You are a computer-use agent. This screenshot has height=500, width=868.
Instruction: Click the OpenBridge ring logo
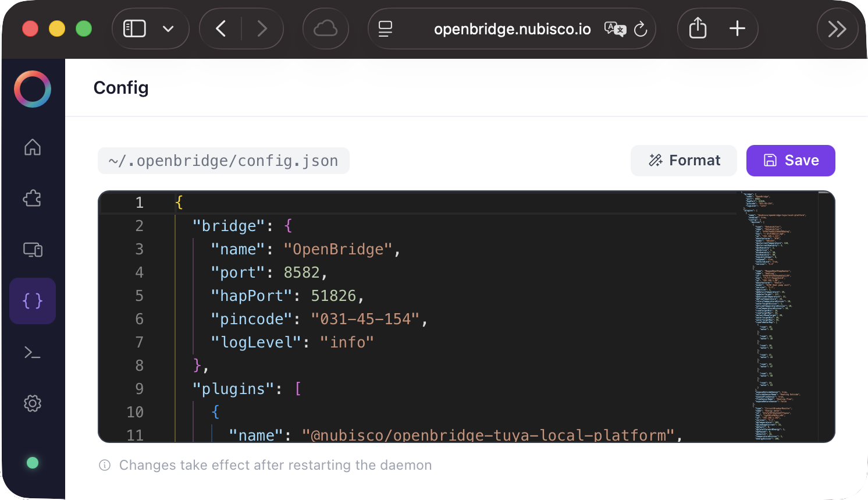(x=33, y=89)
